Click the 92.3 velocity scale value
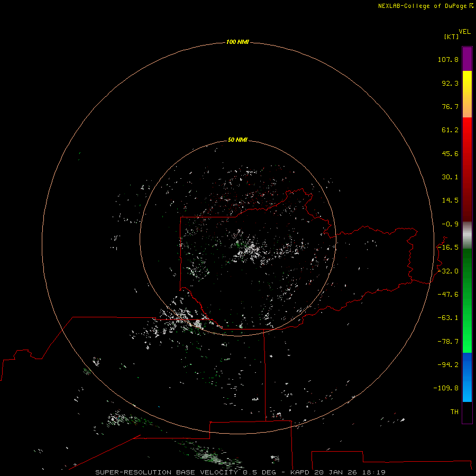Screen dimensions: 476x476 (x=450, y=83)
